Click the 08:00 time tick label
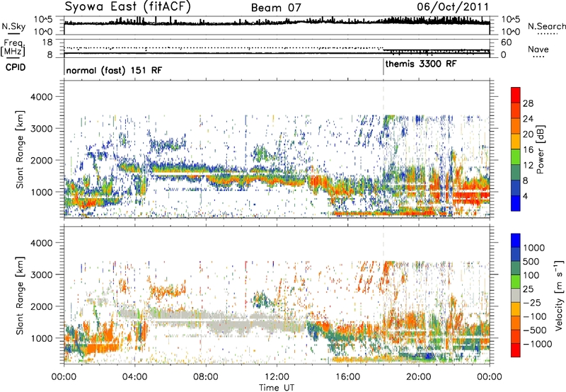 click(206, 377)
